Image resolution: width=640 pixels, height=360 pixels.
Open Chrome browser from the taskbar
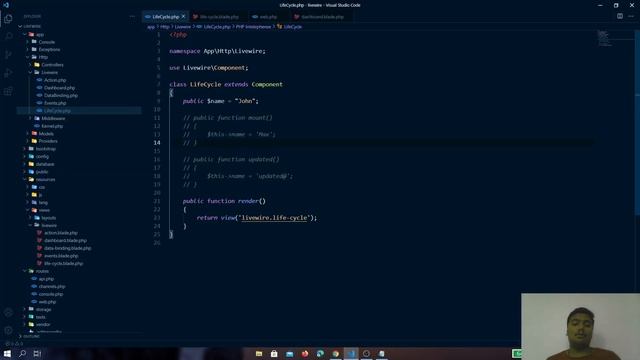(x=336, y=353)
